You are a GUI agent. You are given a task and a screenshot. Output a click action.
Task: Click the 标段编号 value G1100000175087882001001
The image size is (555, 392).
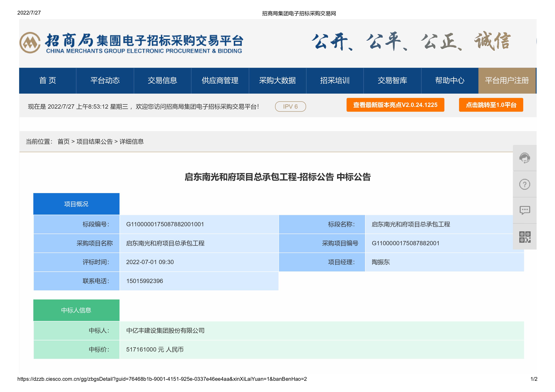165,224
